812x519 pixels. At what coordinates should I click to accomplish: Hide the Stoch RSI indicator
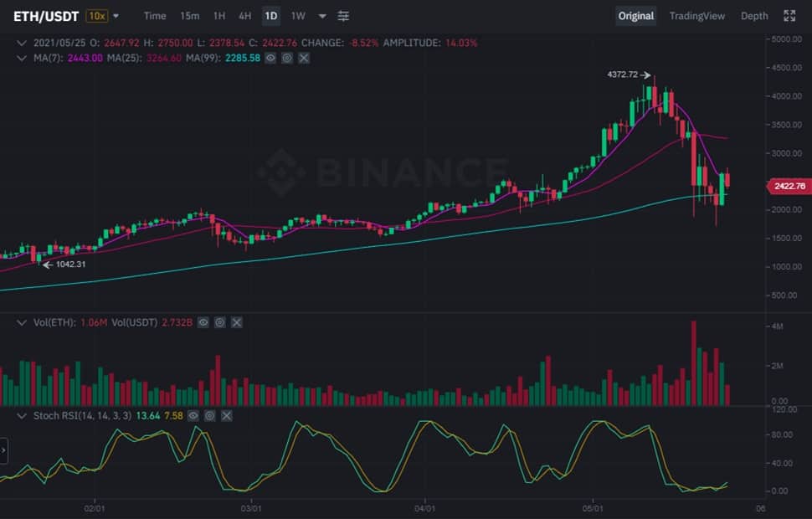tap(193, 416)
